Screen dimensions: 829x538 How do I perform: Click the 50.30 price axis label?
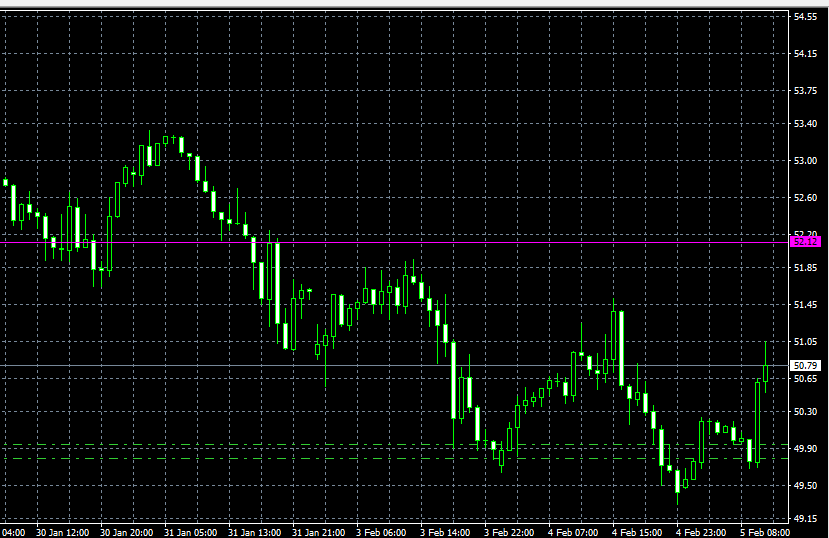tap(805, 412)
